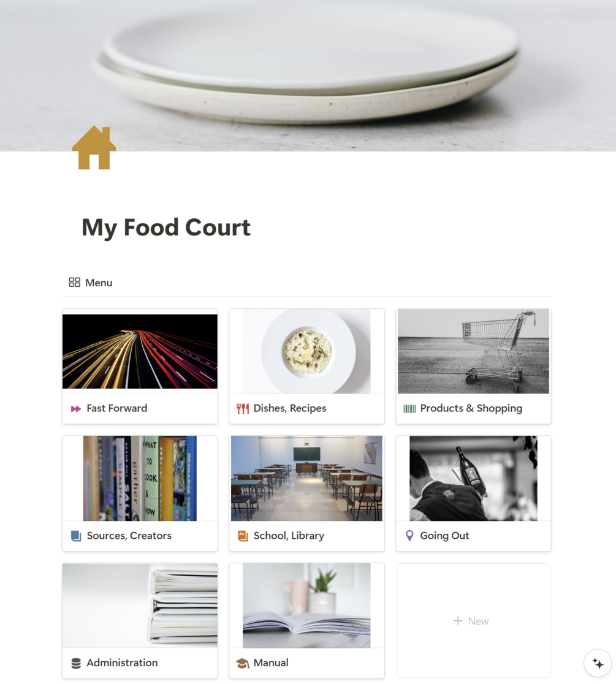Click the graduation cap Manual icon
This screenshot has width=616, height=684.
[x=243, y=664]
